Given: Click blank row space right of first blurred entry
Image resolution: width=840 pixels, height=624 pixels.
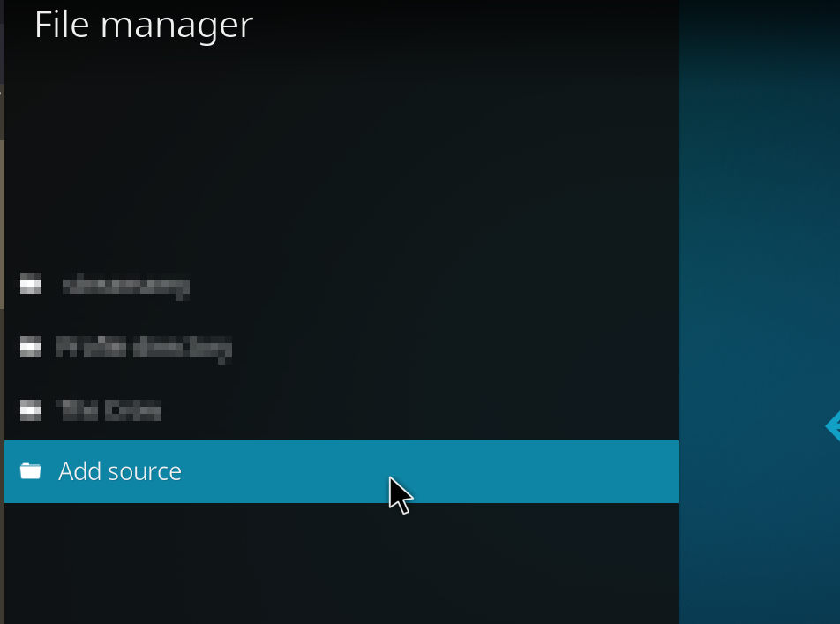Looking at the screenshot, I should (x=441, y=285).
